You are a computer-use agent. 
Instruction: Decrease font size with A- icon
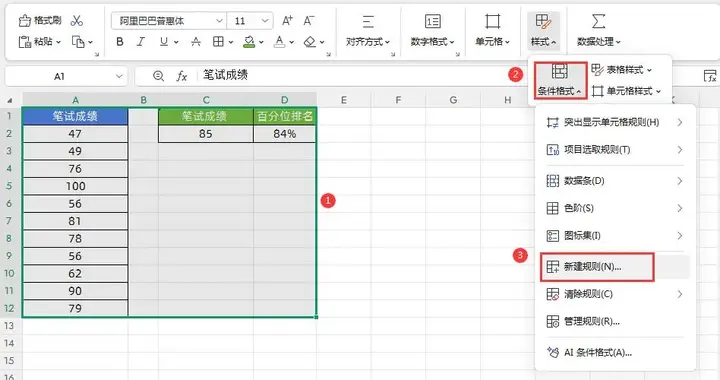[x=309, y=21]
